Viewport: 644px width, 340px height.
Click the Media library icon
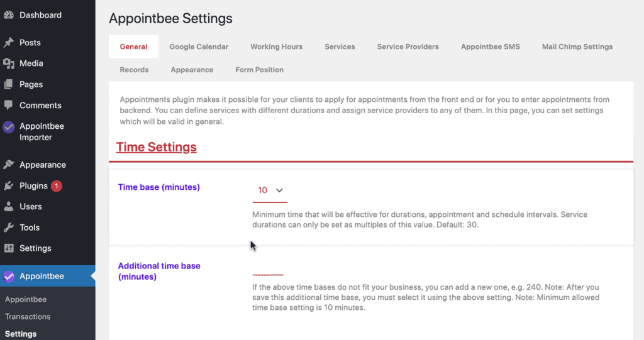9,63
